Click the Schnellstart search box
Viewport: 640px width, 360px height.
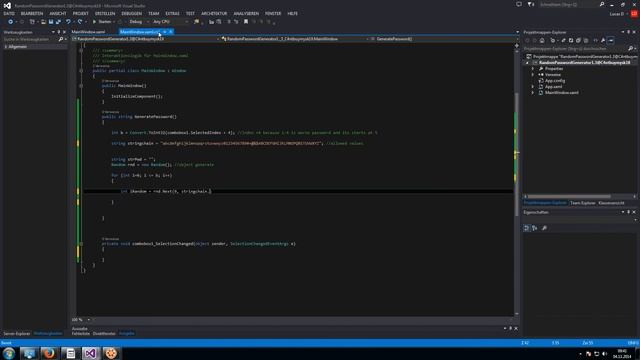tap(569, 4)
